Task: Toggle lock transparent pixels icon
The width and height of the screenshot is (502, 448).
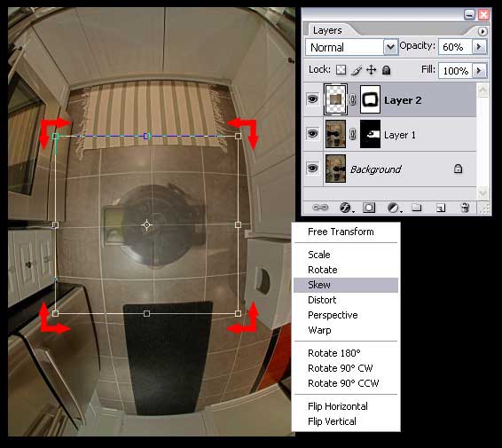Action: click(341, 69)
